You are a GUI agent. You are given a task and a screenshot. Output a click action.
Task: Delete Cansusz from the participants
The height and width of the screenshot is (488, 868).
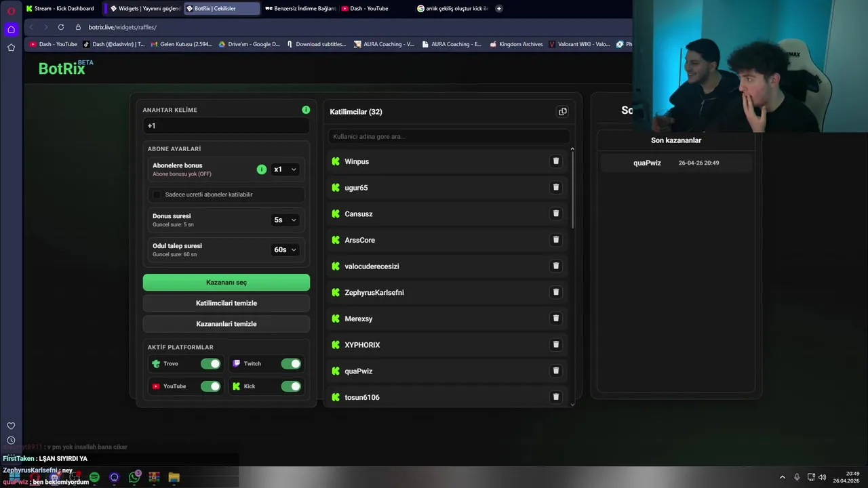556,213
